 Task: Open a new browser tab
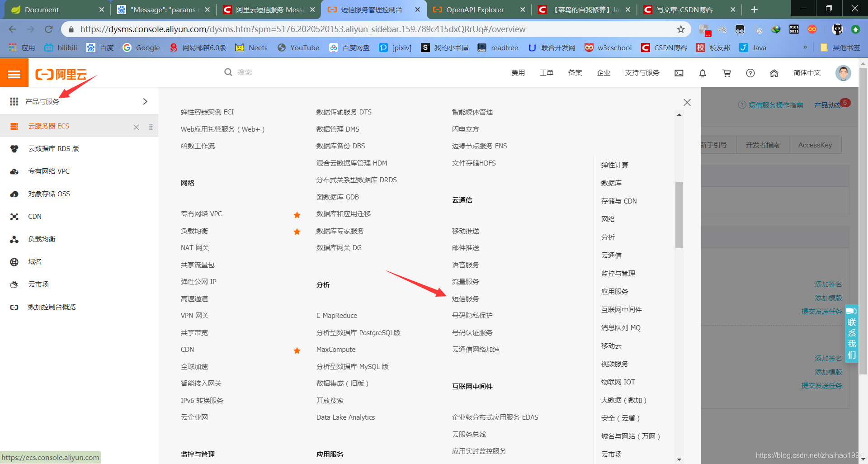click(754, 9)
